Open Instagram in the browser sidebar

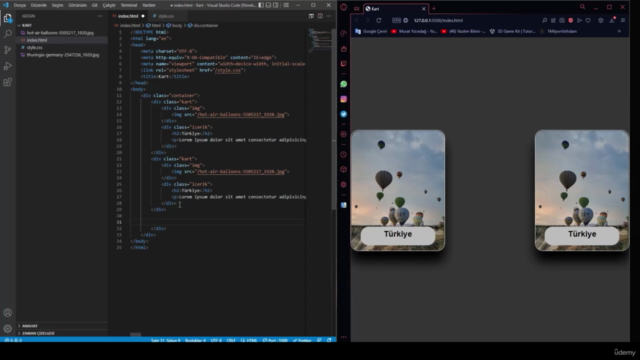pos(344,99)
